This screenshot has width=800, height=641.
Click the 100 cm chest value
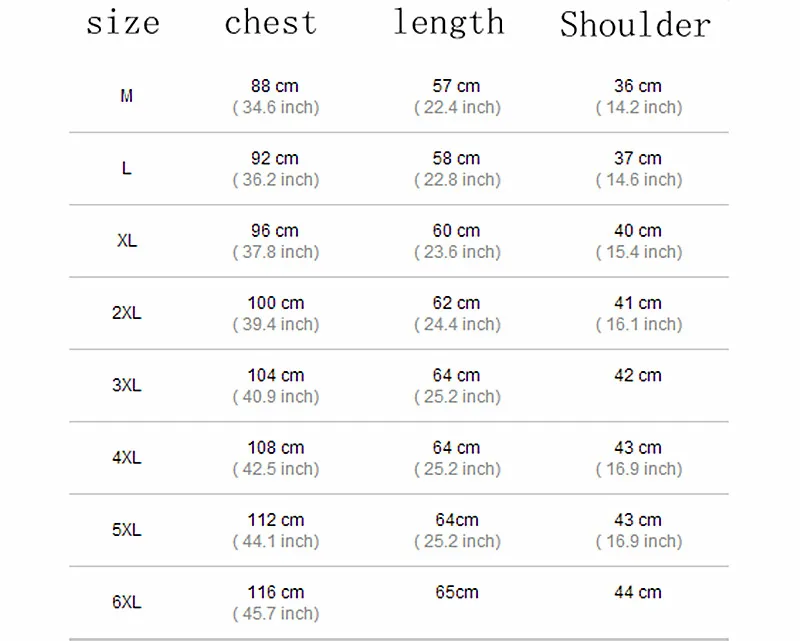pyautogui.click(x=276, y=303)
